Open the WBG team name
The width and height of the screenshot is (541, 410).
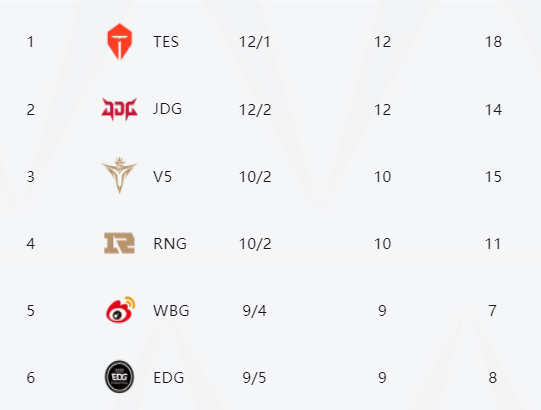click(x=171, y=311)
